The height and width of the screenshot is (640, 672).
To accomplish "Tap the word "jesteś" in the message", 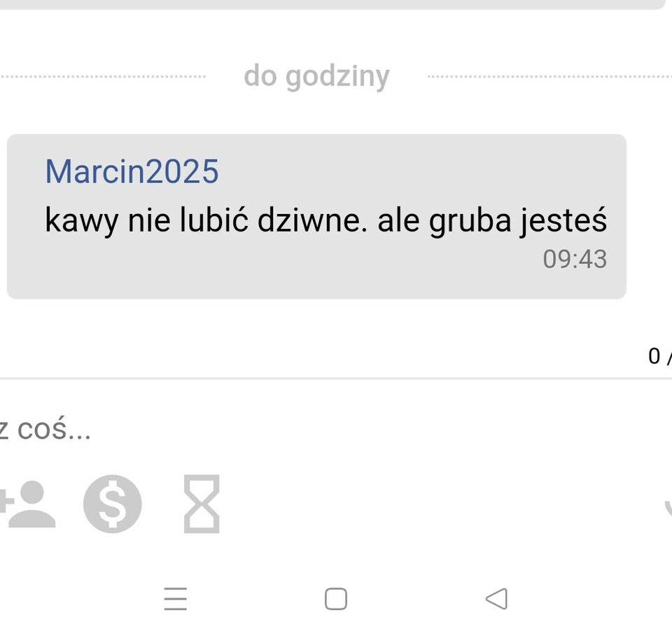I will (x=564, y=220).
